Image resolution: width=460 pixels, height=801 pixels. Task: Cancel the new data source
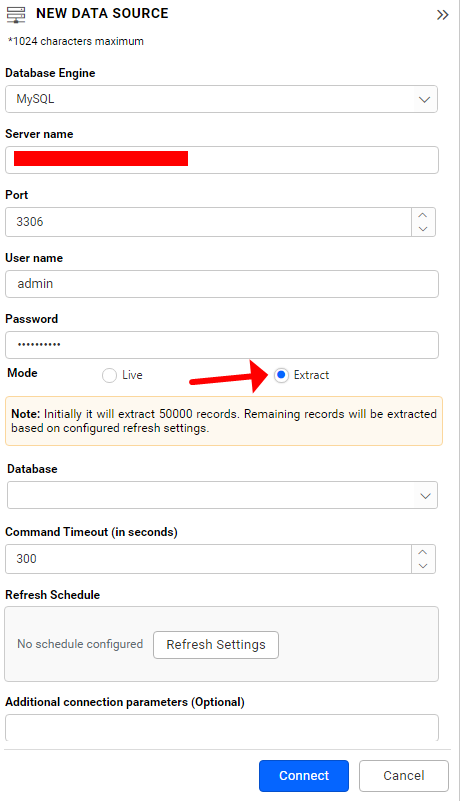pos(404,775)
